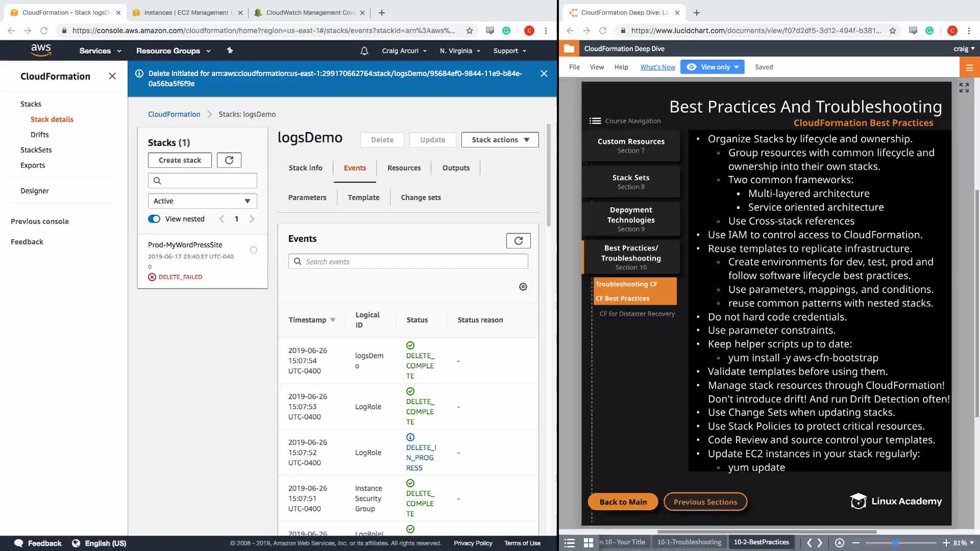Open the Lucidchart documents folder icon
Image resolution: width=980 pixels, height=551 pixels.
569,48
